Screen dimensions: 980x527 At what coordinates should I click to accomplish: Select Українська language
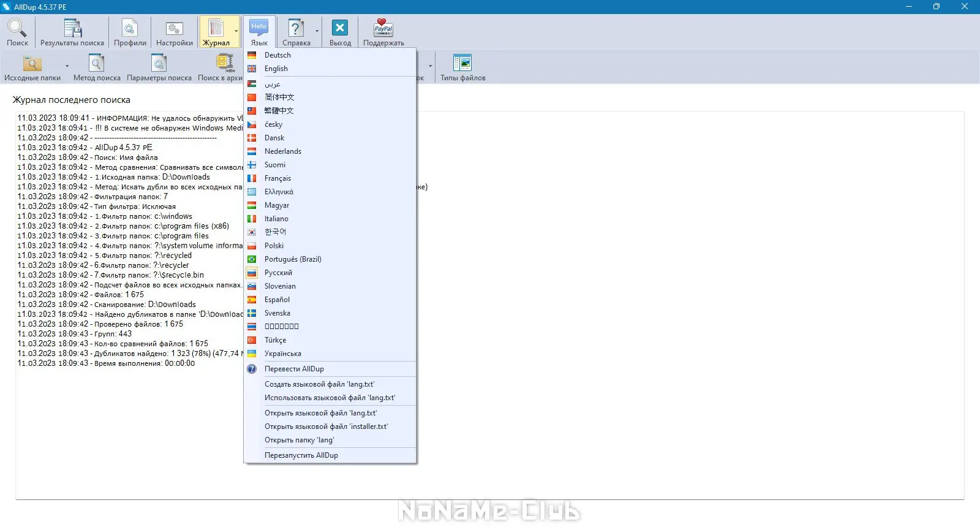tap(330, 354)
